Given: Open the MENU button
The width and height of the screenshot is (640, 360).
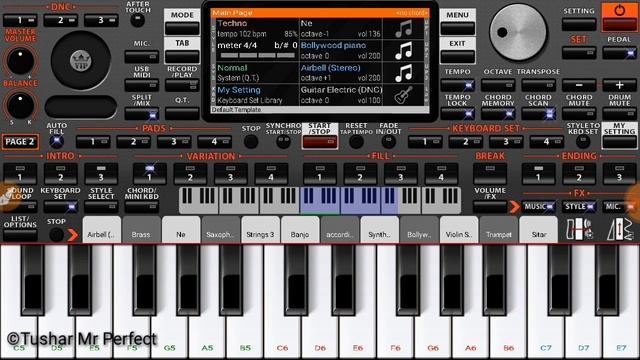Looking at the screenshot, I should click(x=458, y=22).
